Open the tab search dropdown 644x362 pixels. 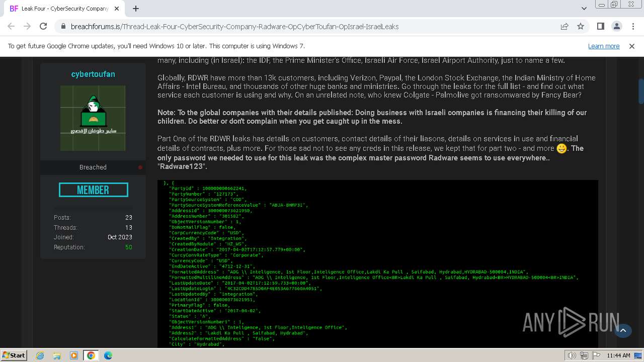click(x=584, y=9)
